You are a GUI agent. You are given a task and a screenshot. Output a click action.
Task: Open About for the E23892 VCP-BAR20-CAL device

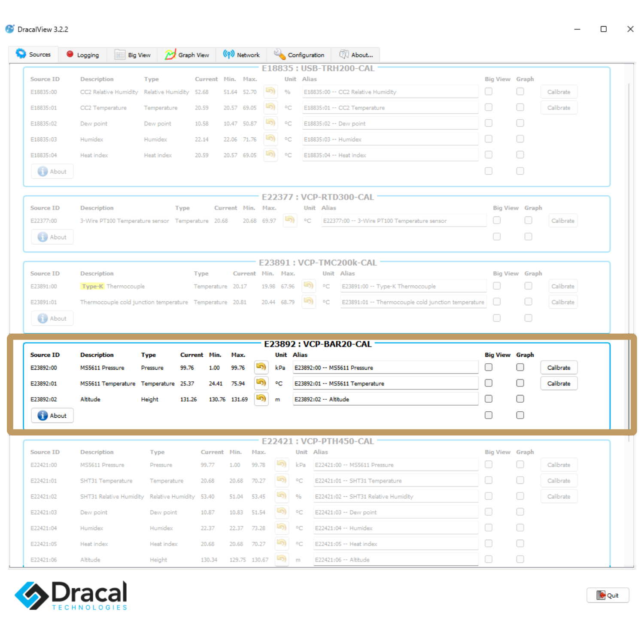[x=52, y=416]
